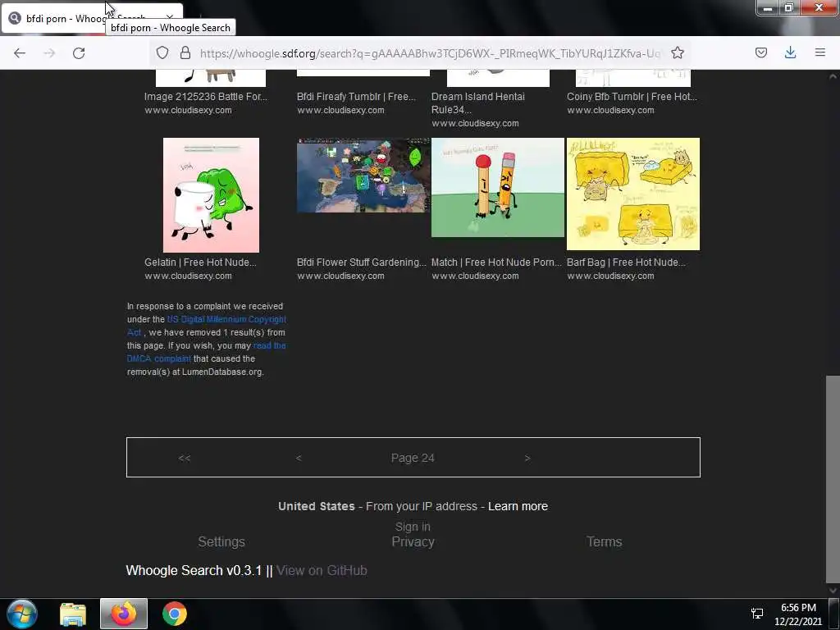The height and width of the screenshot is (630, 840).
Task: Click the Image 2125236 Battle For result title
Action: (206, 97)
